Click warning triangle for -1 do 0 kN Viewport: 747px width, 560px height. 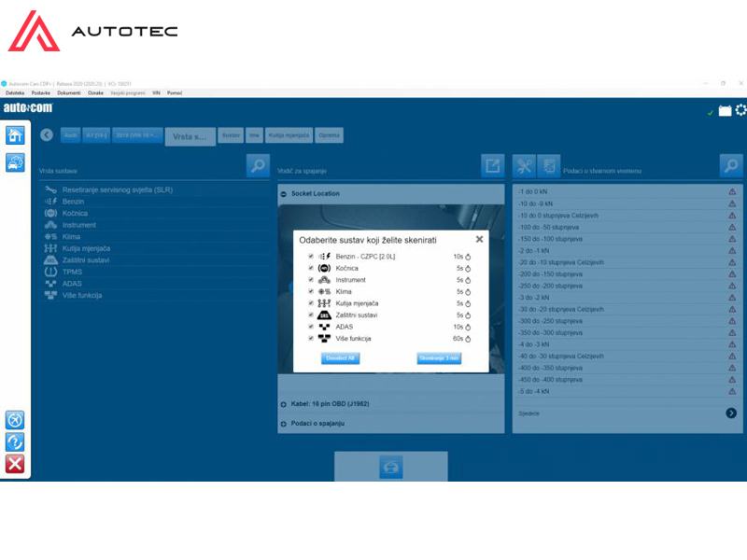tap(732, 191)
